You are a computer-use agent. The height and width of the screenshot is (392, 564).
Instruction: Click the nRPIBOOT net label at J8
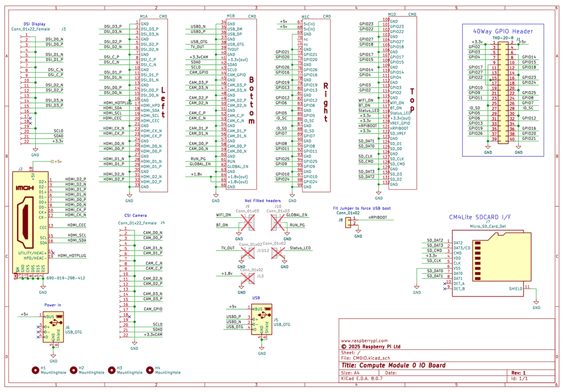(x=379, y=218)
